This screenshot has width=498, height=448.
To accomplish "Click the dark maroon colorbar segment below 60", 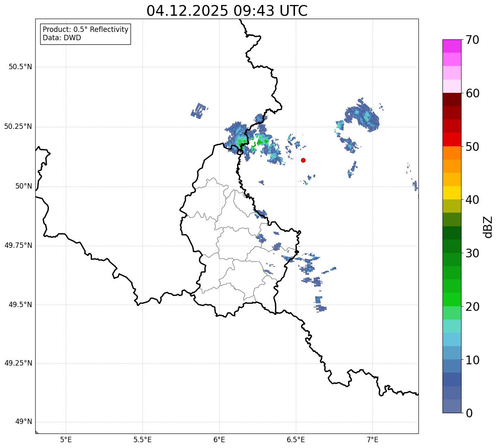I will 452,99.
